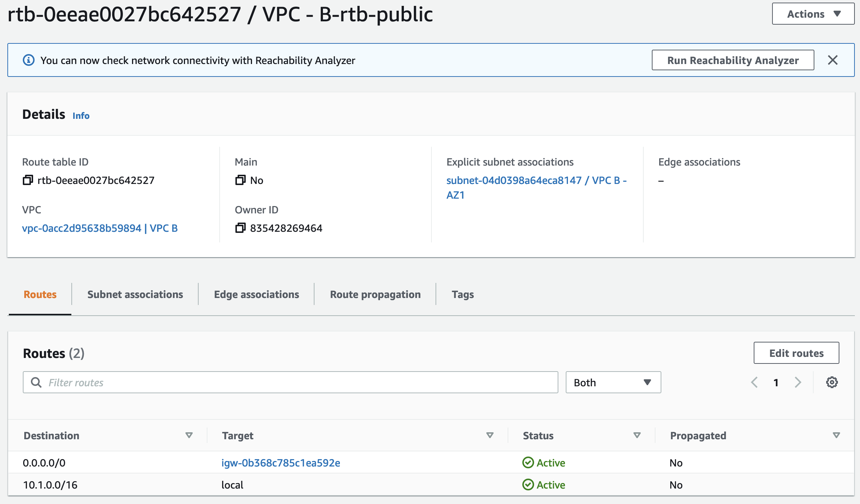Go to next routes page
The image size is (860, 504).
click(797, 382)
